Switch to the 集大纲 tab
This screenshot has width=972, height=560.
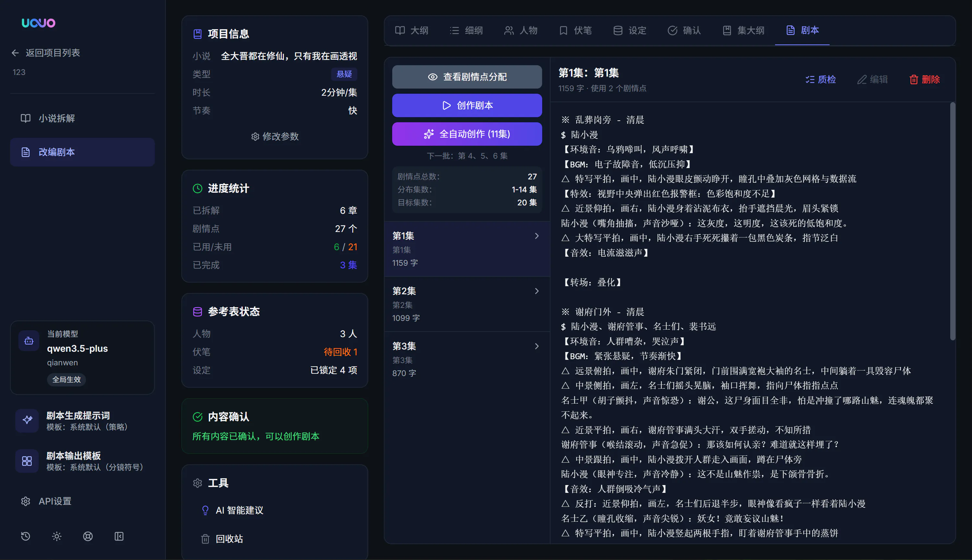coord(743,30)
